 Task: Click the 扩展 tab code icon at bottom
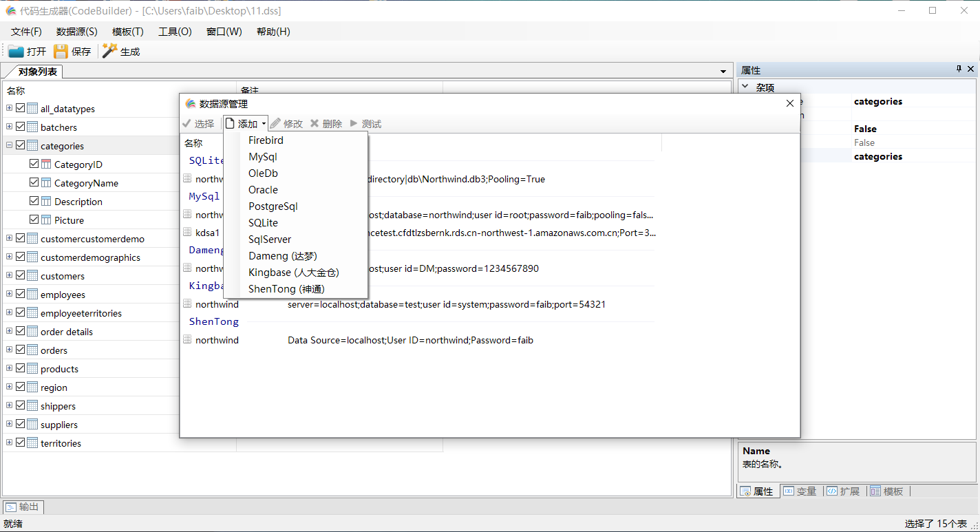(830, 491)
